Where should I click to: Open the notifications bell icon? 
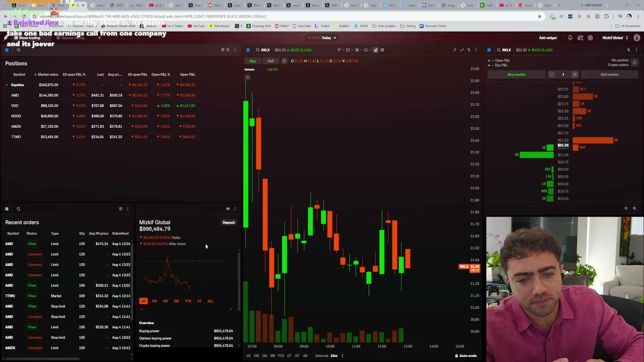click(x=570, y=38)
